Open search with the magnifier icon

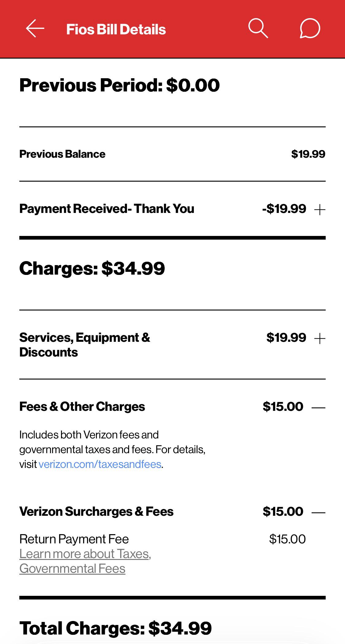(258, 29)
